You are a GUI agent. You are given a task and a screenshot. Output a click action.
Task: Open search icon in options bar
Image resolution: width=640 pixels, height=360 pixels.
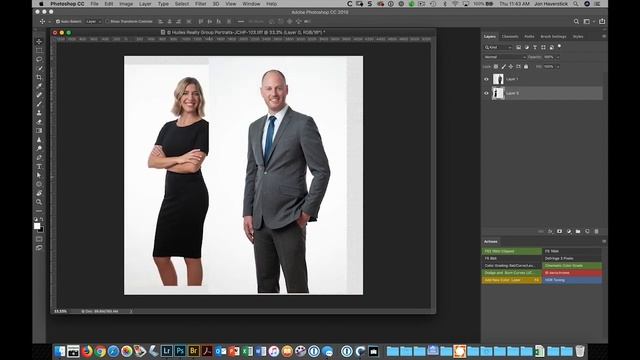pyautogui.click(x=576, y=21)
